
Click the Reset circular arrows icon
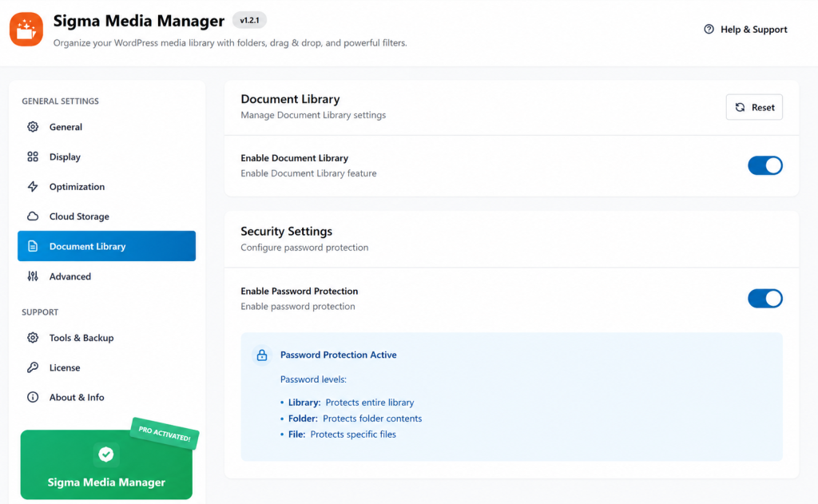tap(740, 107)
